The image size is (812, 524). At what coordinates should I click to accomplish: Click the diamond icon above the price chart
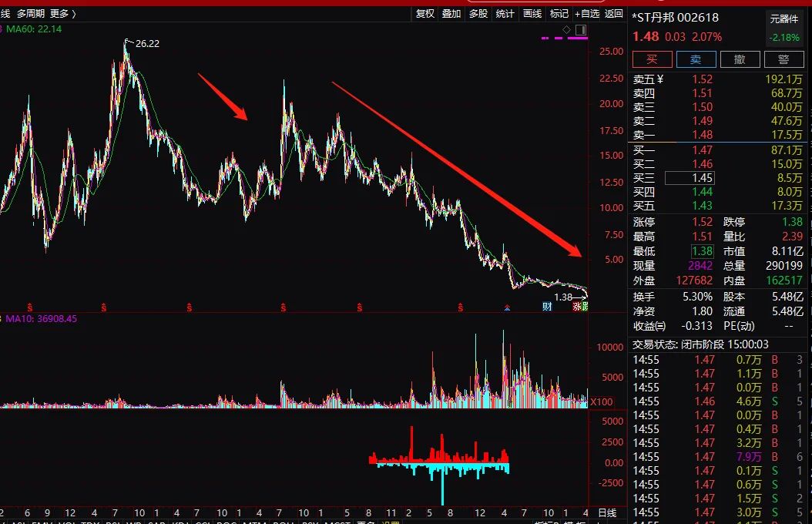tap(566, 30)
